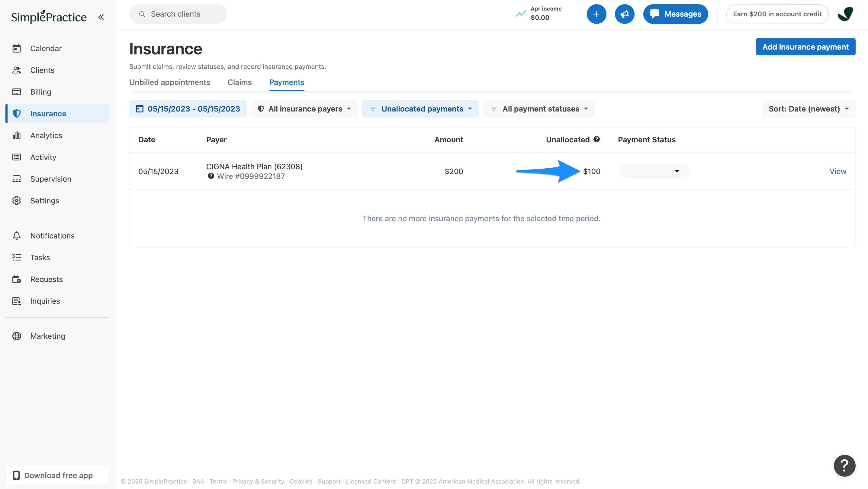Click the $200 amount cell
The width and height of the screenshot is (868, 489).
454,171
